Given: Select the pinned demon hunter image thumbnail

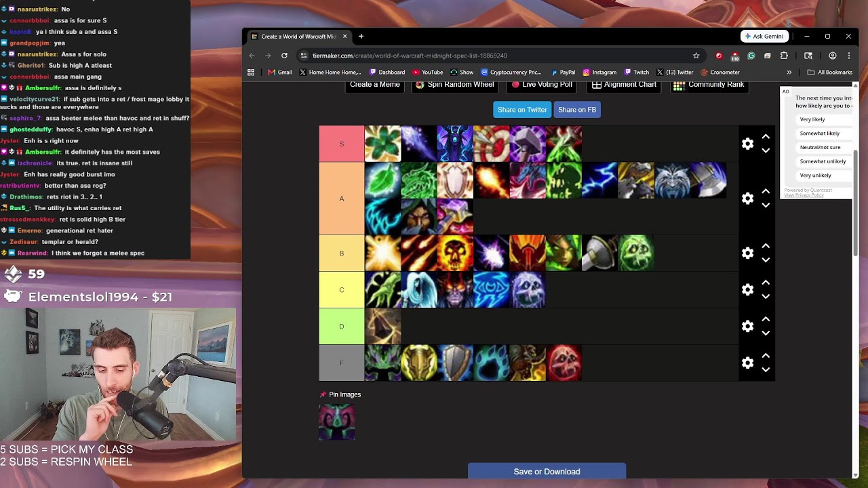Looking at the screenshot, I should 337,422.
